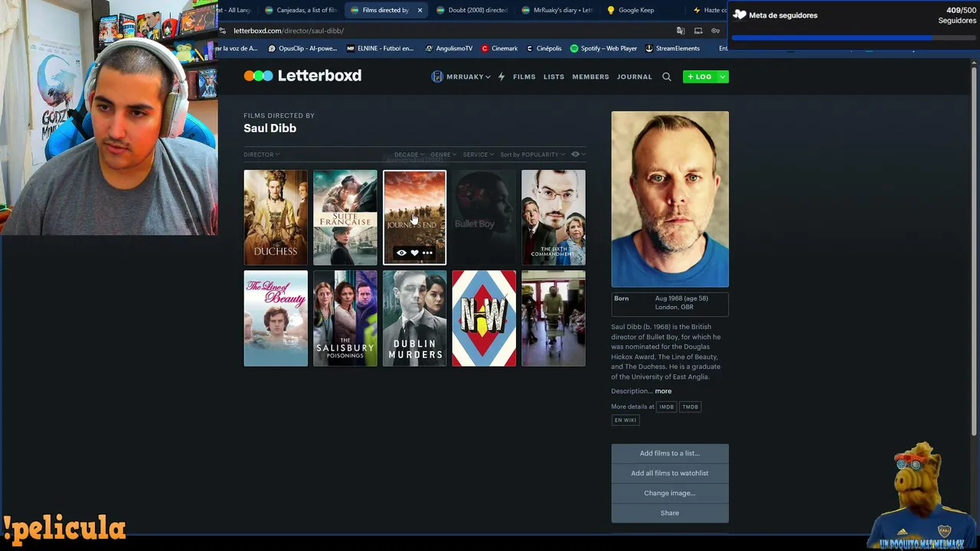Switch to the Doubt (2008) tab

472,10
